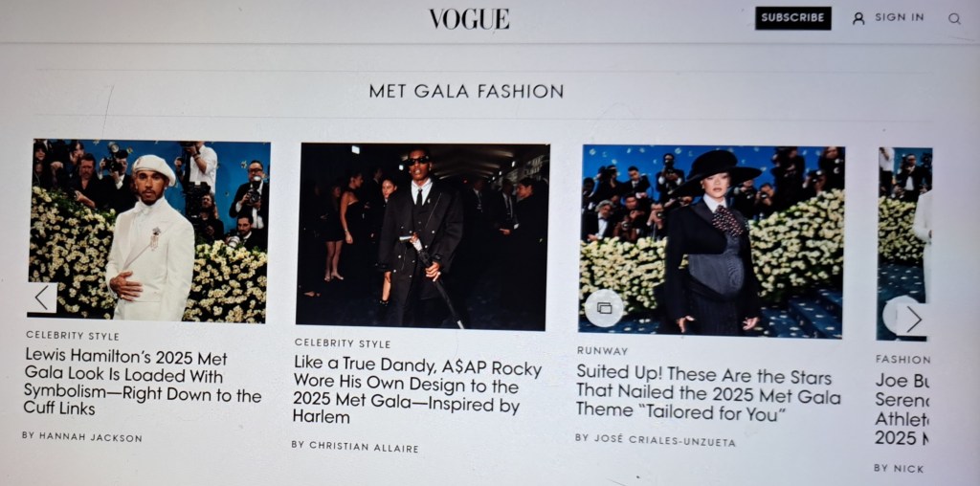Open the partially visible fourth article thumbnail
The image size is (980, 486).
(903, 244)
